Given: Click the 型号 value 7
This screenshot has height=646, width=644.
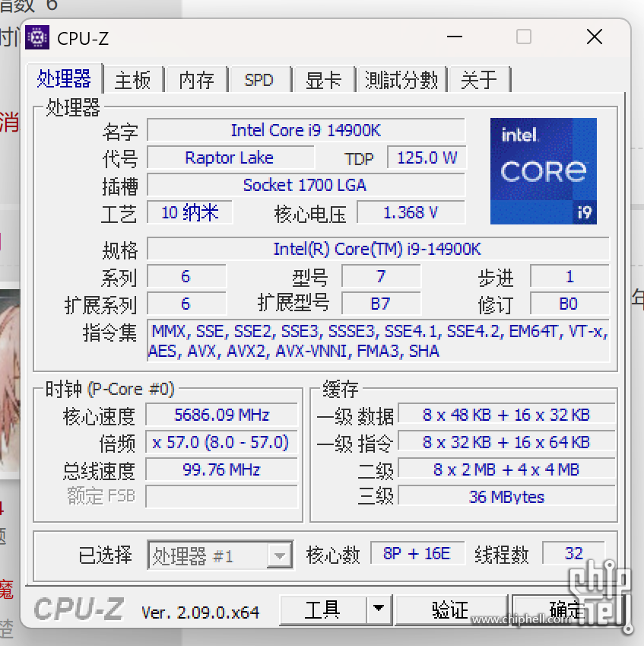Looking at the screenshot, I should [x=381, y=276].
